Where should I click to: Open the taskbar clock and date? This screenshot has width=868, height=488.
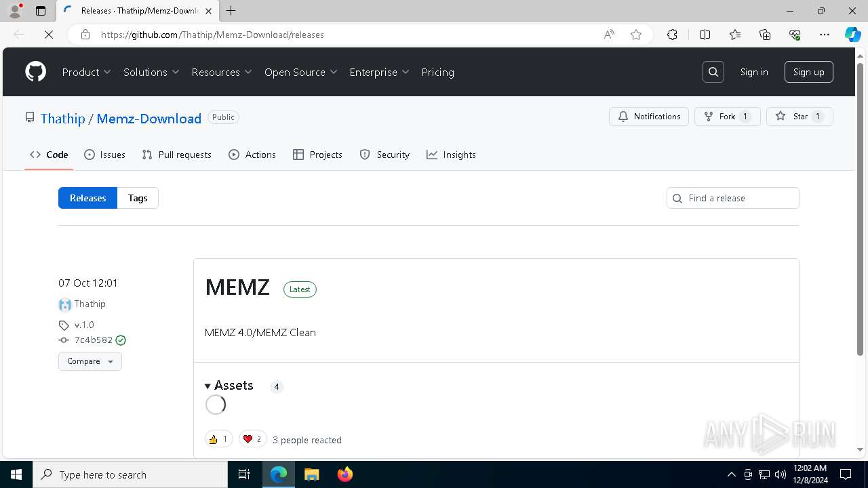809,474
